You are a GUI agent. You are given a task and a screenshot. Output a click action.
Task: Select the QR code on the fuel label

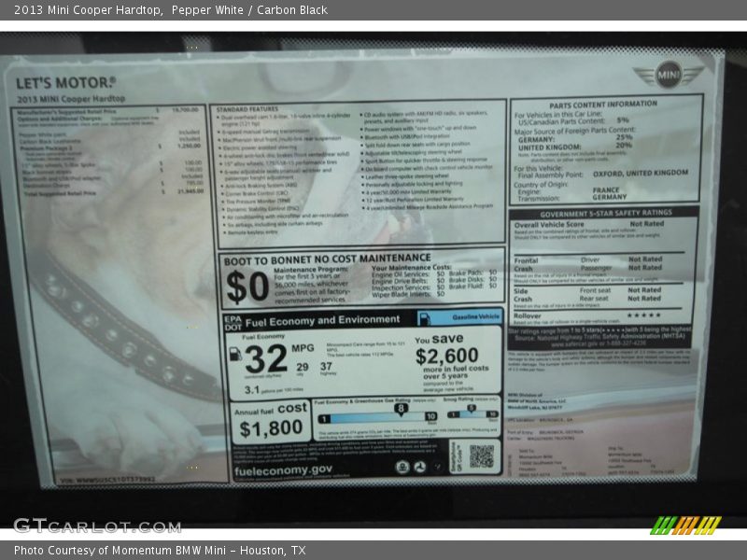[x=481, y=456]
